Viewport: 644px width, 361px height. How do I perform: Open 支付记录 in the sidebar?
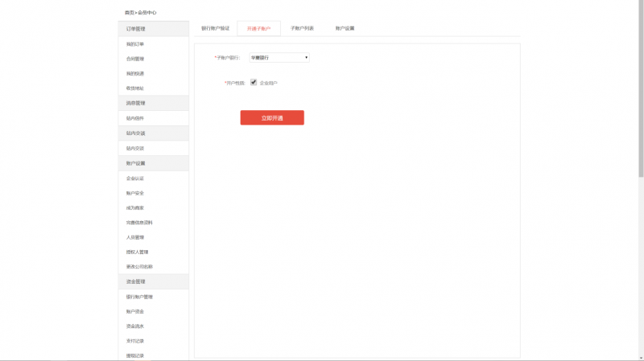tap(135, 342)
